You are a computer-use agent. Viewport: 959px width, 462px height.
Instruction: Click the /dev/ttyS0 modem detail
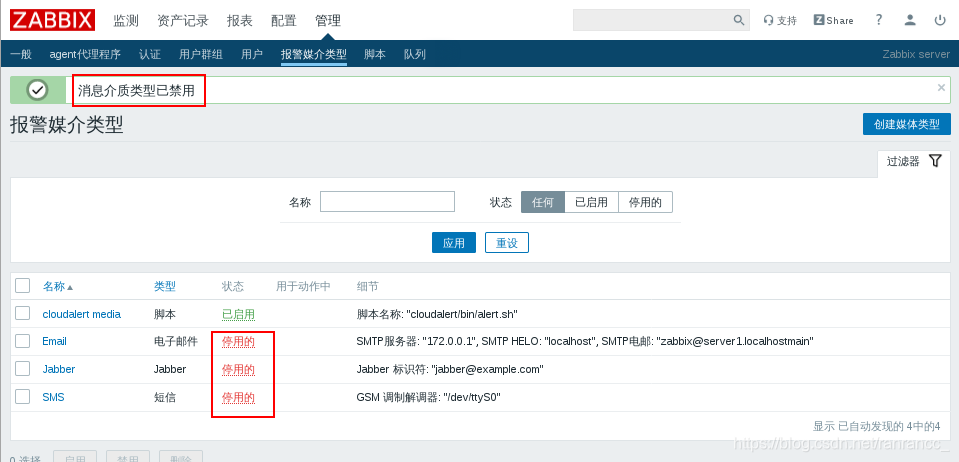[x=429, y=398]
